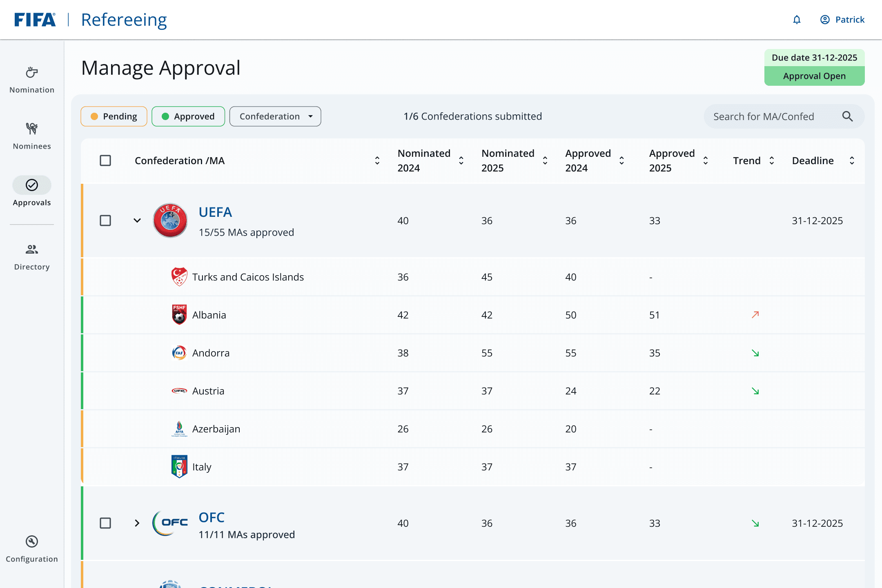Expand the OFC row chevron

pyautogui.click(x=137, y=523)
